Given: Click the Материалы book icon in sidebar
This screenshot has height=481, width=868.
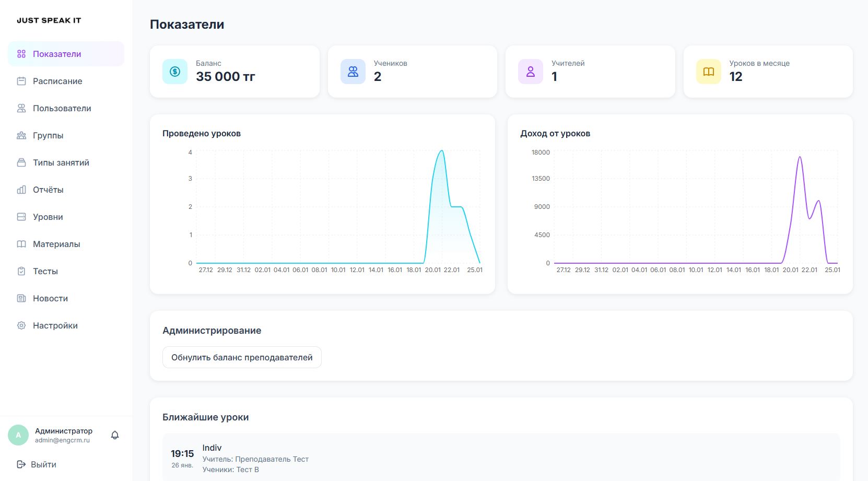Looking at the screenshot, I should pyautogui.click(x=21, y=244).
